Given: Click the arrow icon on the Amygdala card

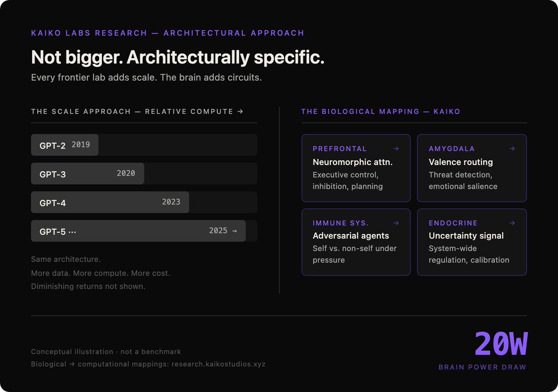Looking at the screenshot, I should pos(512,149).
